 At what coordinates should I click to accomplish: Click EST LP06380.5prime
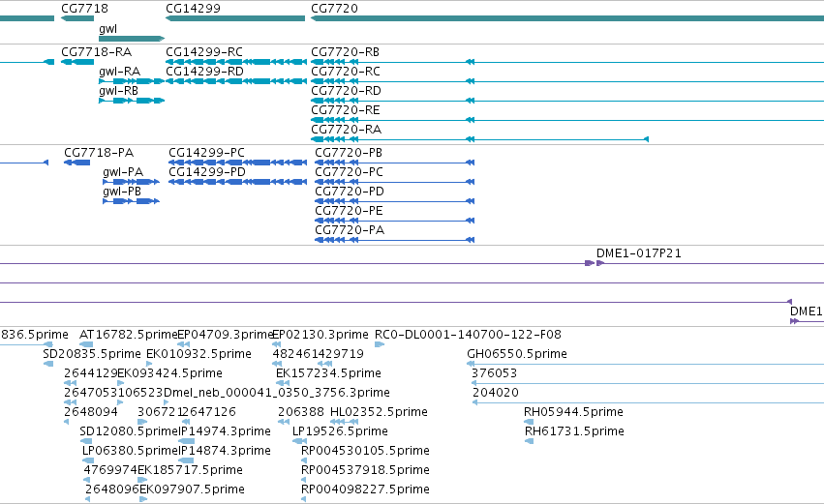coord(131,451)
